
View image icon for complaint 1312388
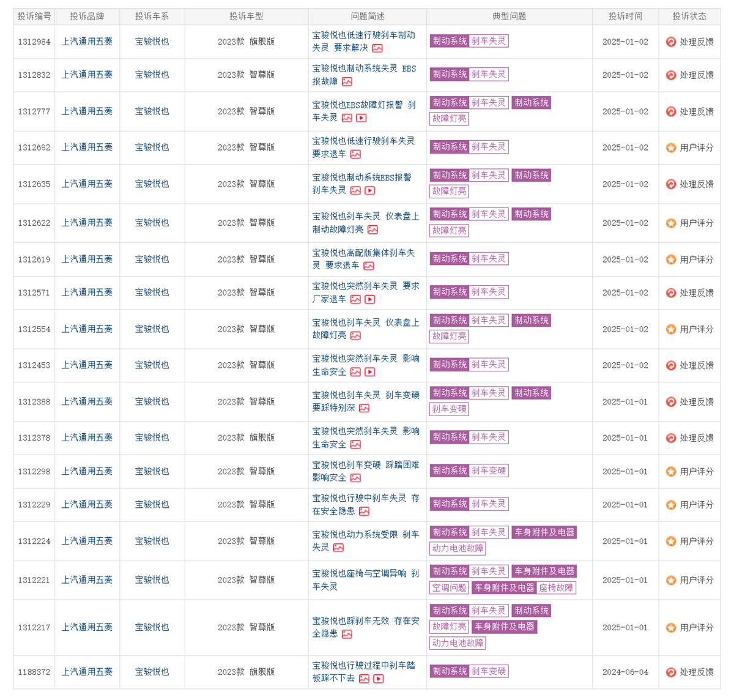click(x=364, y=408)
